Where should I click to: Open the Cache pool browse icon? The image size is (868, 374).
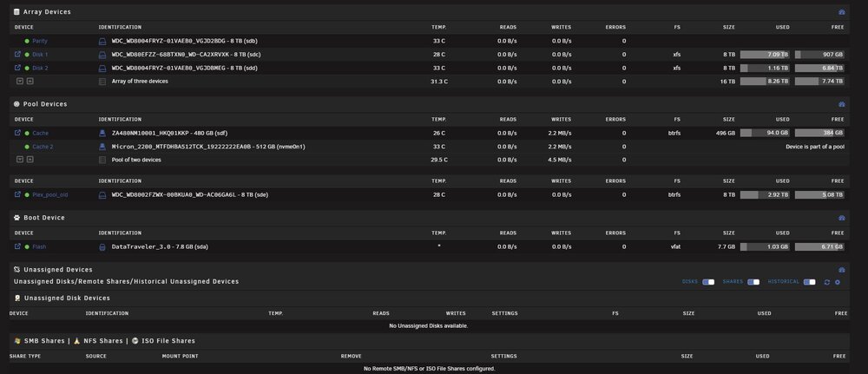click(17, 133)
